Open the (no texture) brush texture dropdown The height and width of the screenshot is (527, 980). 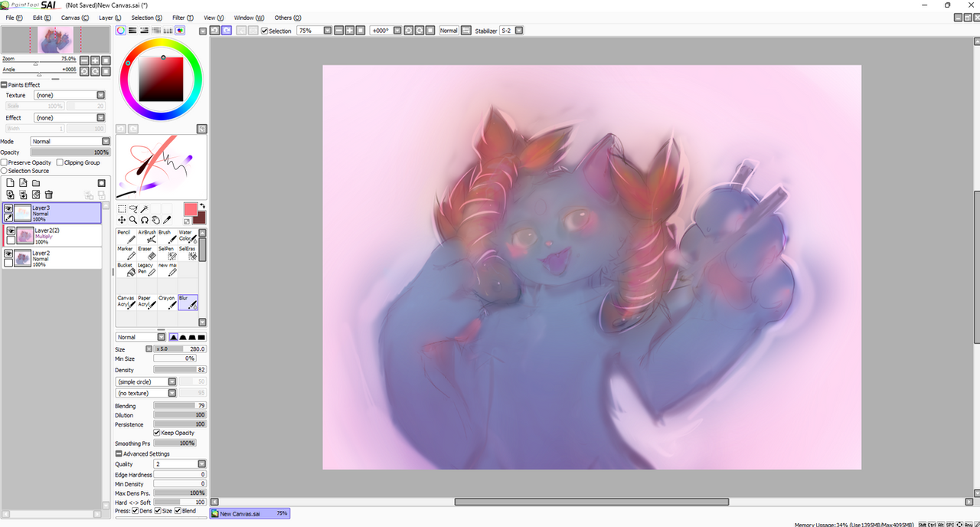[171, 393]
